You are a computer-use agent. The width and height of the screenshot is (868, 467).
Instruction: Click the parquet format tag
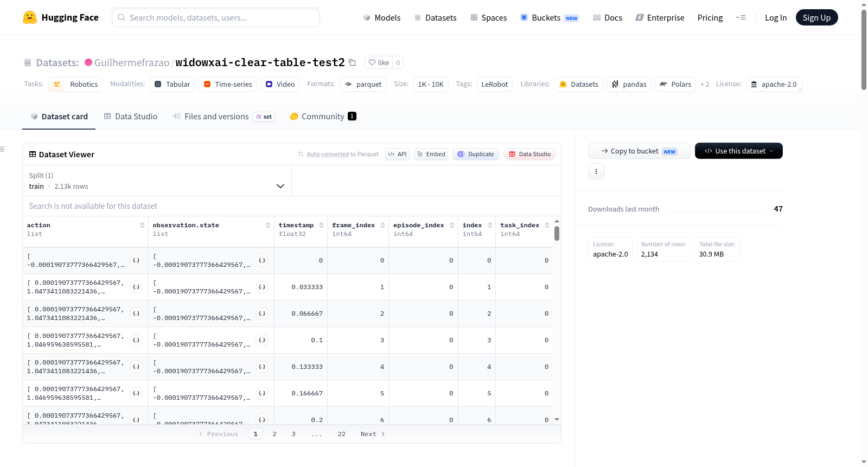click(363, 84)
